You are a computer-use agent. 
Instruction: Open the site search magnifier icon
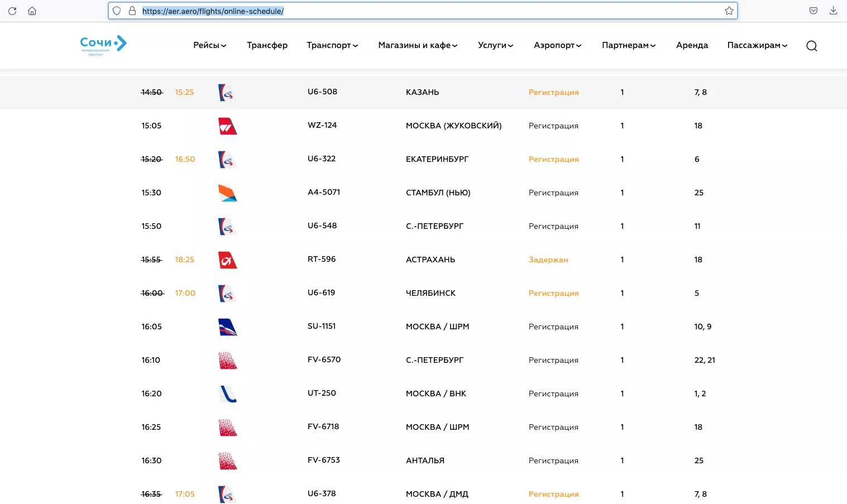(x=811, y=46)
